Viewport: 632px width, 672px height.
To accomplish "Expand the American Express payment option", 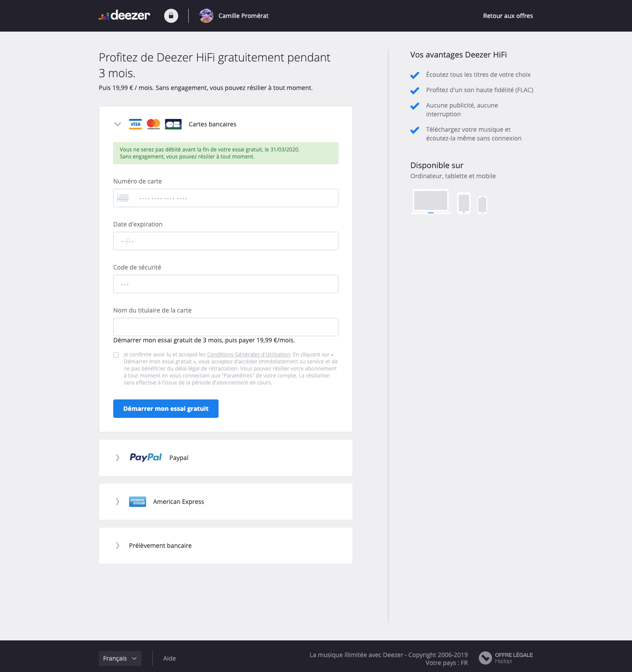I will 117,502.
